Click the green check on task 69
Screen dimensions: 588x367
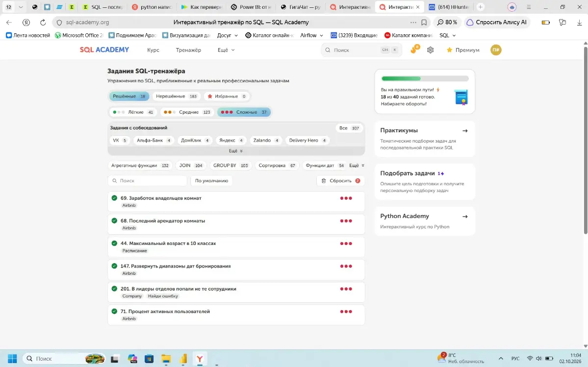(114, 198)
